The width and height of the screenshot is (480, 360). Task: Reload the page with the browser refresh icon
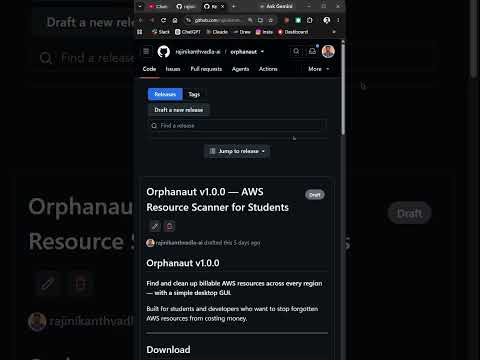(x=163, y=20)
